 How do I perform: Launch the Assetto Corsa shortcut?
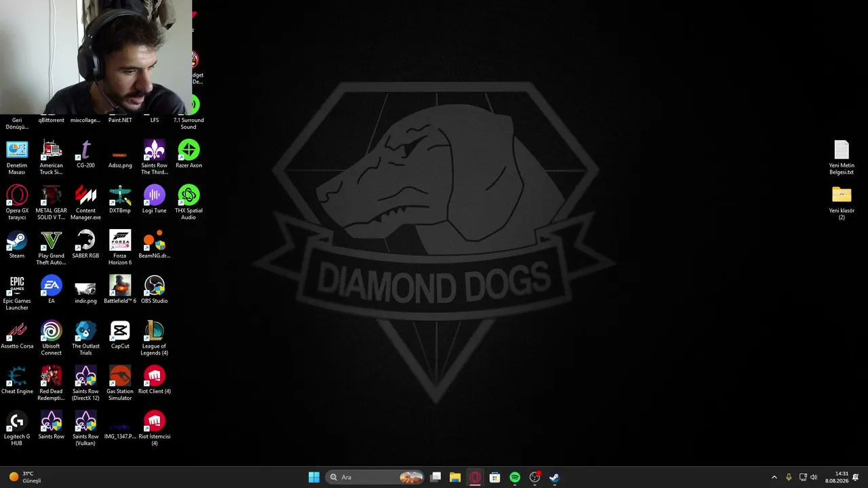pyautogui.click(x=17, y=335)
